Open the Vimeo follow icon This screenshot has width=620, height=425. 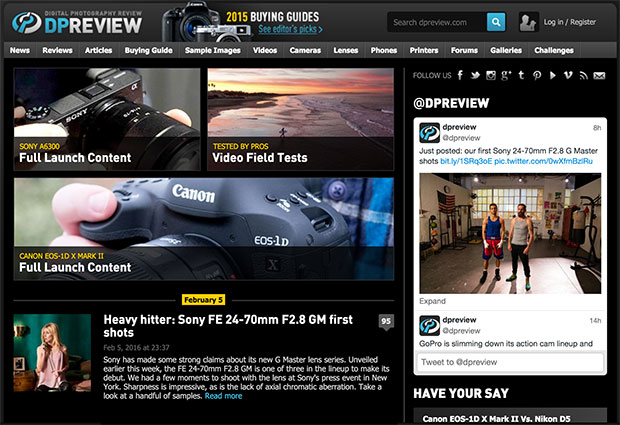568,75
